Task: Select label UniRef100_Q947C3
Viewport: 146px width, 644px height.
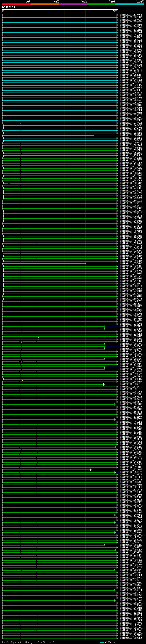Action: click(131, 37)
